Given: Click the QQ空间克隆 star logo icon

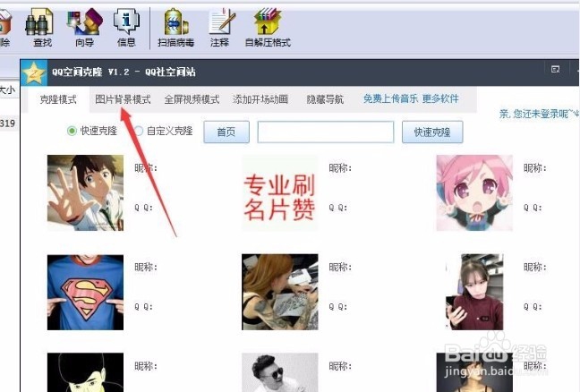Looking at the screenshot, I should point(34,72).
